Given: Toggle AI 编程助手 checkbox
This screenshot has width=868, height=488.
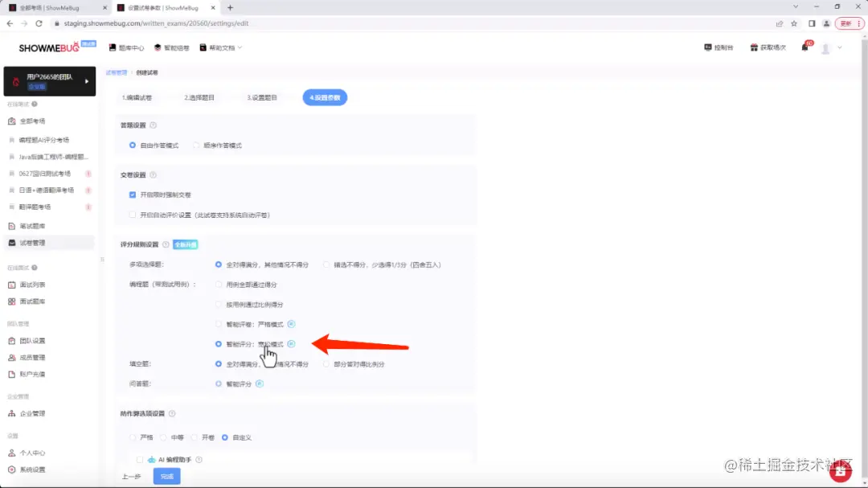Looking at the screenshot, I should coord(140,460).
